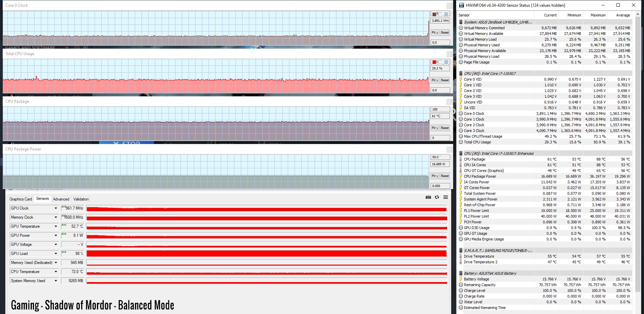This screenshot has width=644, height=314.
Task: Open the Memory Used (Dedicated) sensor dropdown
Action: 56,263
